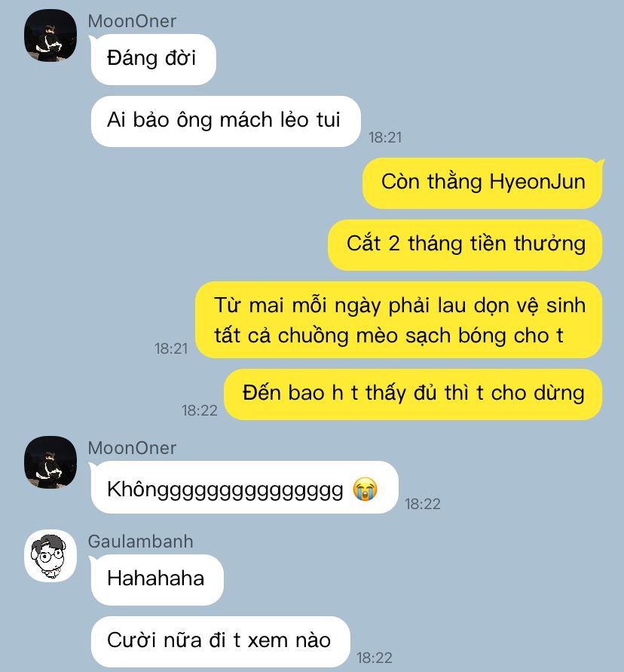Select the "Đến bao h t thấy đủ" bubble

click(413, 394)
